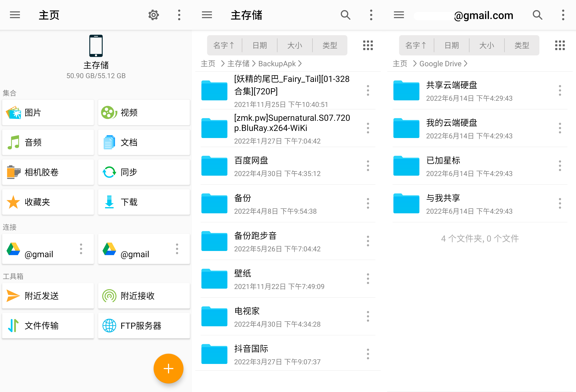Sort Google Drive files by 日期
Image resolution: width=576 pixels, height=392 pixels.
pos(452,45)
